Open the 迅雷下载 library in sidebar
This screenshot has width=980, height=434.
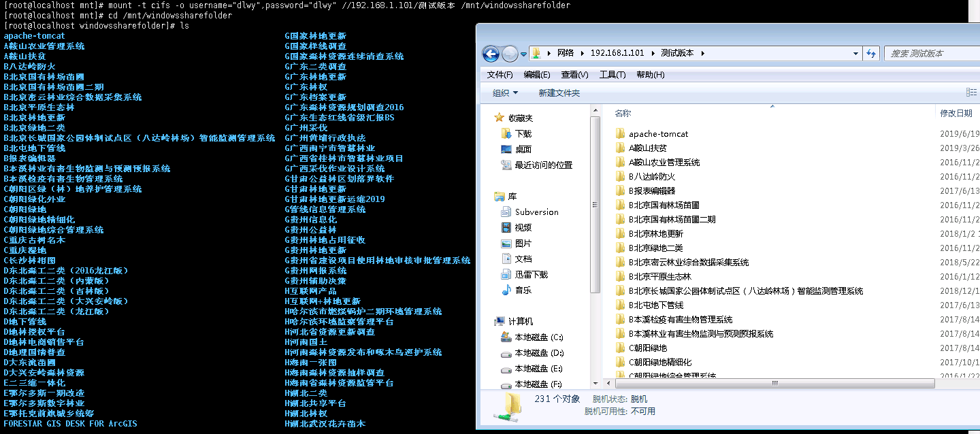tap(532, 274)
